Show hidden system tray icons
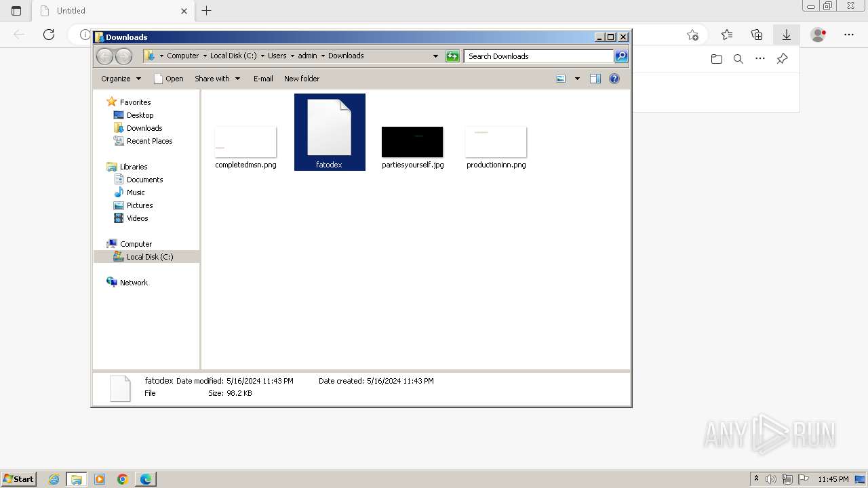The image size is (868, 488). (x=756, y=479)
